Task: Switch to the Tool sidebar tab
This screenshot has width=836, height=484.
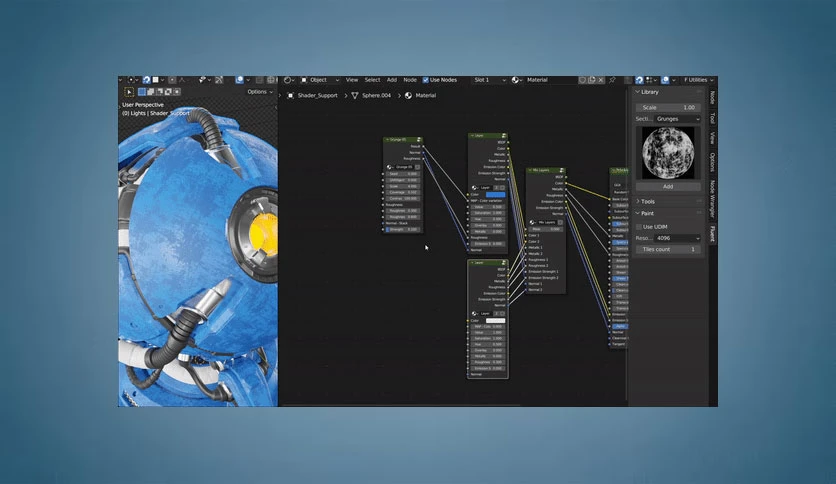Action: (x=712, y=118)
